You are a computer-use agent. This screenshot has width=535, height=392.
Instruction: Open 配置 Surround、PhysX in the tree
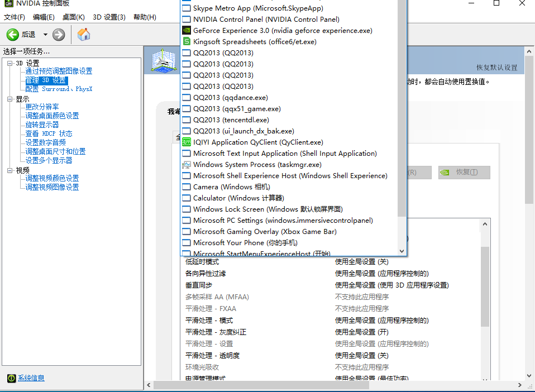59,89
